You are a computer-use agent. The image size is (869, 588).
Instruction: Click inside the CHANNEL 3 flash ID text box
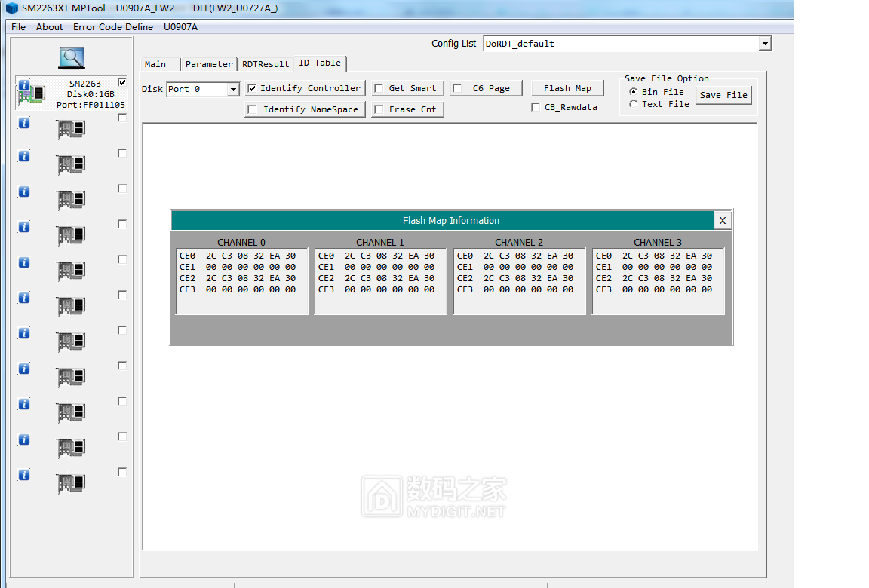(x=659, y=281)
